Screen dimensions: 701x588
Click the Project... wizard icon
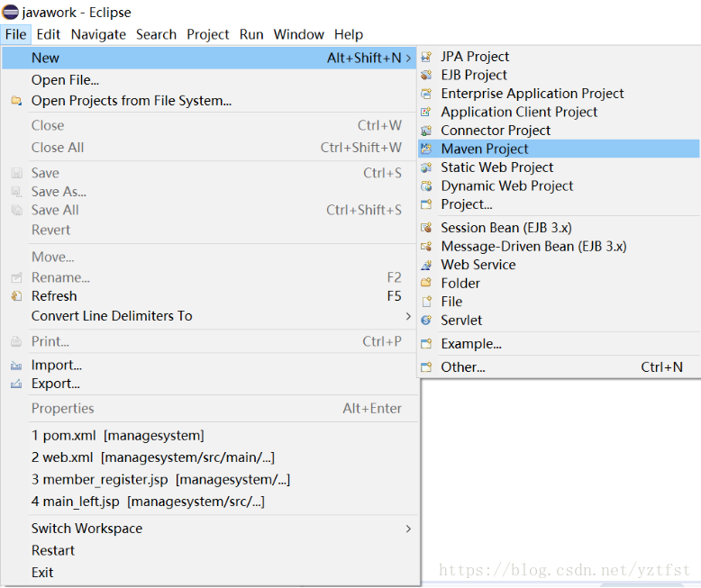[x=426, y=204]
